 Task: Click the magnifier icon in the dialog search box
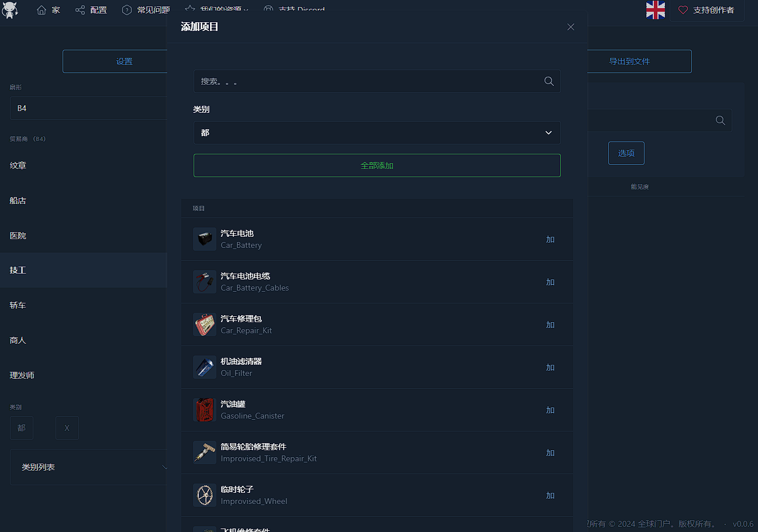(549, 81)
